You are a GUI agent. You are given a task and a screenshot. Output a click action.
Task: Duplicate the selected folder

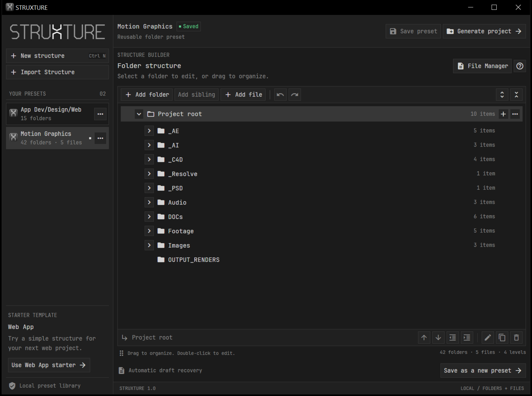tap(502, 338)
